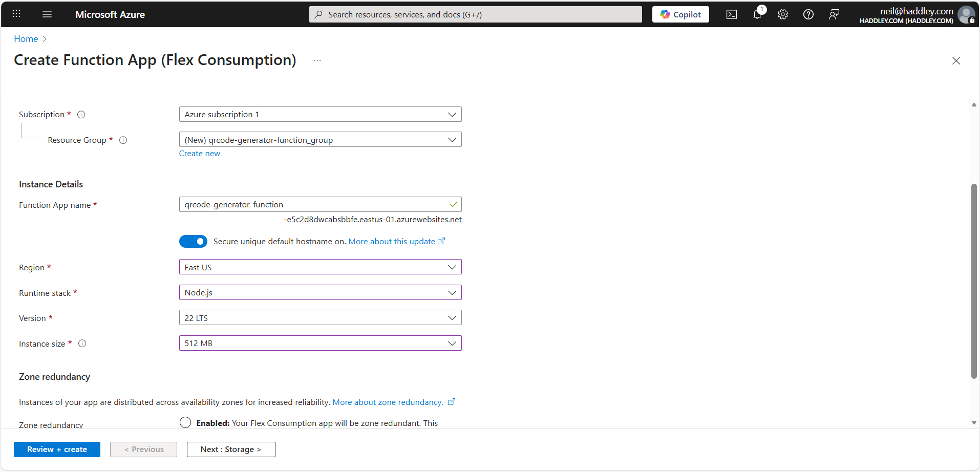Open the Version dropdown showing 22 LTS
980x472 pixels.
[320, 318]
